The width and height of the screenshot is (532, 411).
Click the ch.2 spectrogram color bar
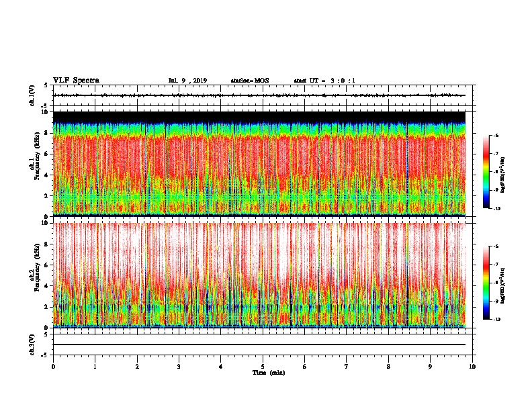click(486, 283)
